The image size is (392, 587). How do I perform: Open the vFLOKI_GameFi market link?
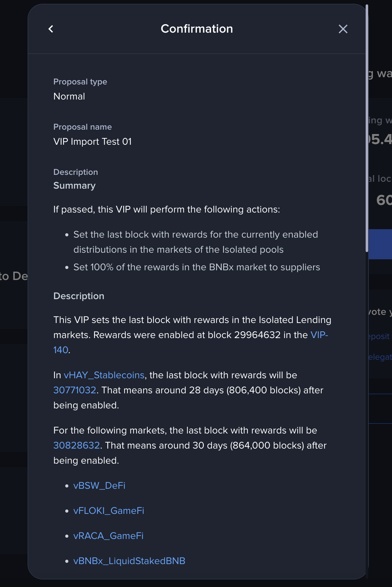109,511
